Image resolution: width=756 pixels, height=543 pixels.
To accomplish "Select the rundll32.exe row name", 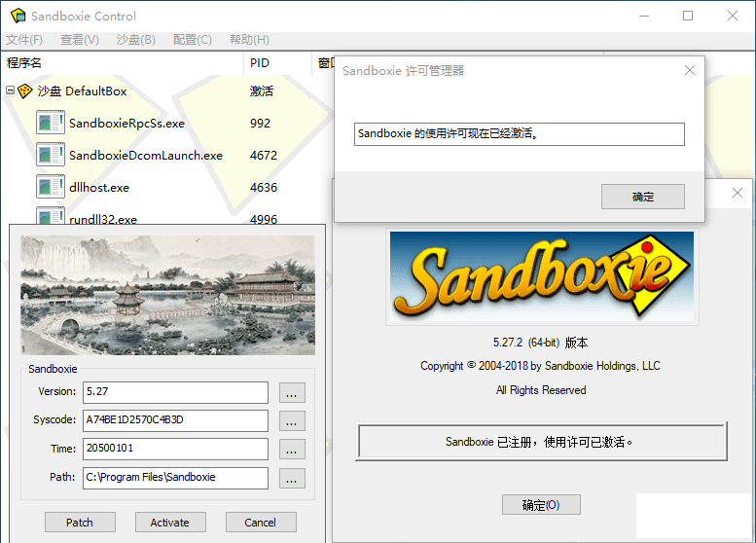I will (x=103, y=218).
